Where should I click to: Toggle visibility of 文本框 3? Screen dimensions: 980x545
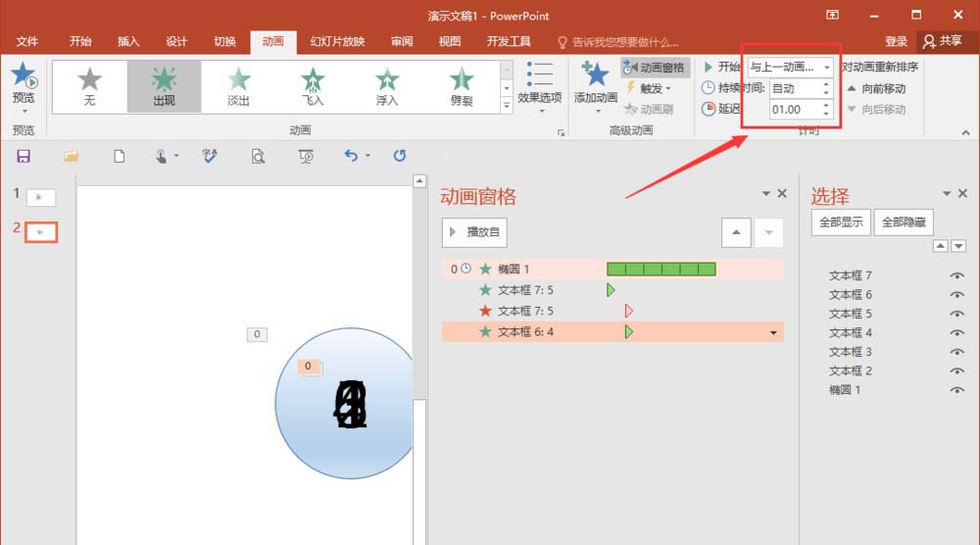[956, 352]
